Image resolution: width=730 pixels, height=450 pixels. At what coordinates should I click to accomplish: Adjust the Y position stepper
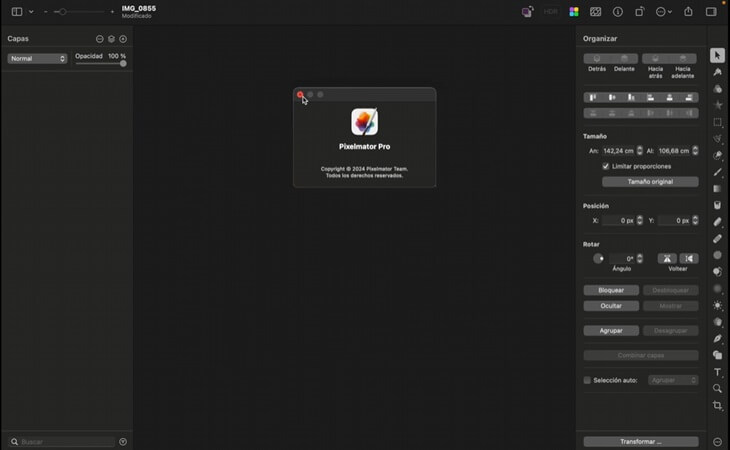(695, 220)
